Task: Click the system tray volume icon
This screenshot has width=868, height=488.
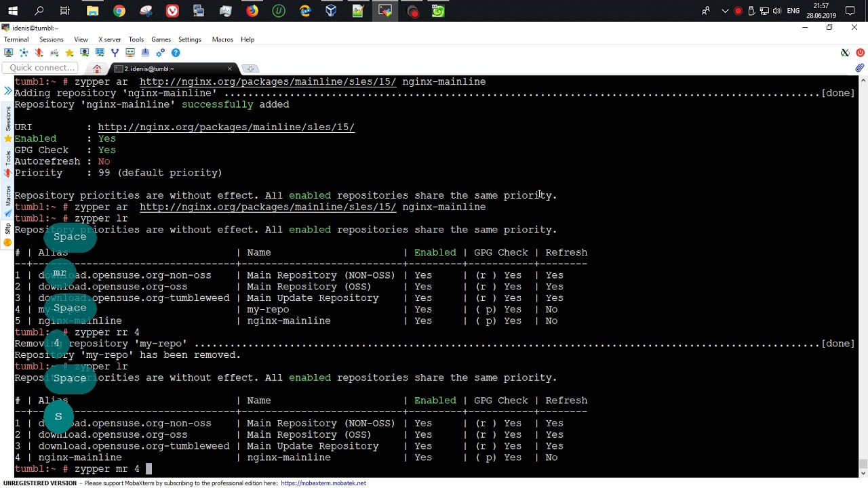Action: click(776, 11)
